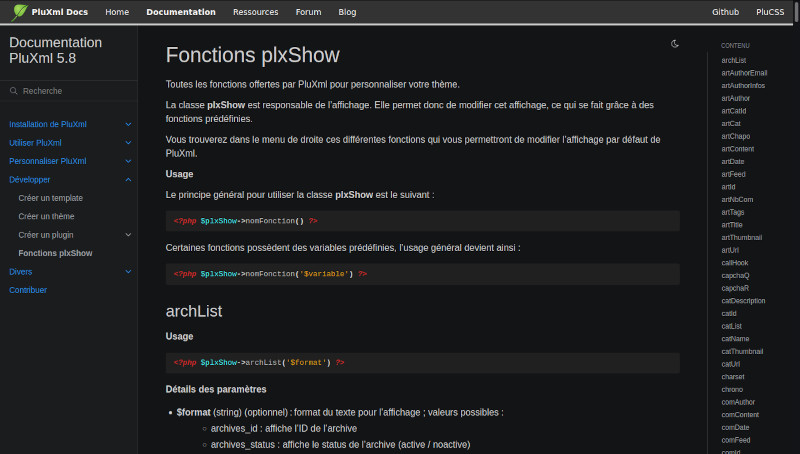Expand the Installation de PluXml section

coord(128,124)
